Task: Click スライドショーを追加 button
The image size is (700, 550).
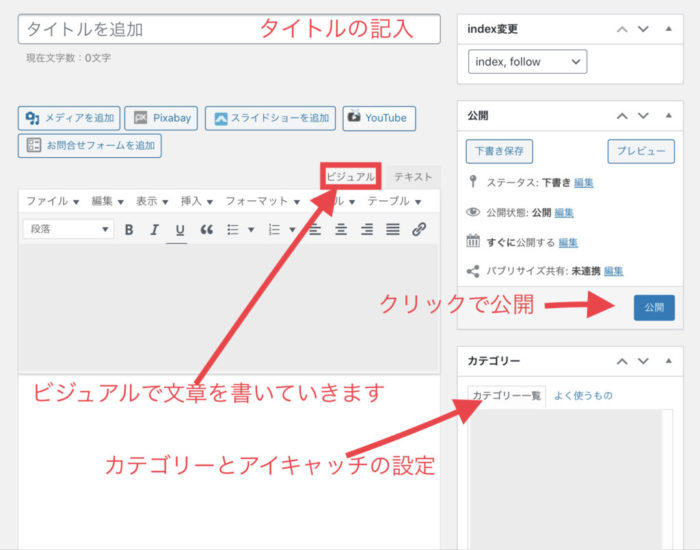Action: (270, 118)
